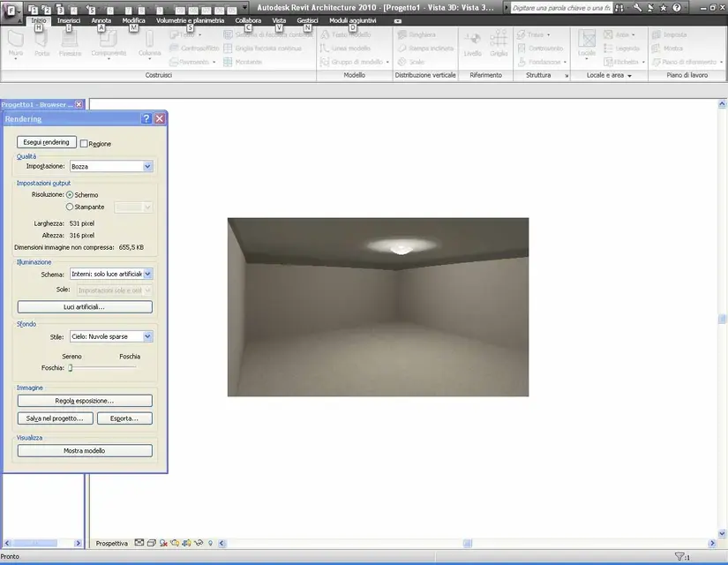Click the Mostra modello button
Screen dimensions: 728x565
tap(85, 451)
